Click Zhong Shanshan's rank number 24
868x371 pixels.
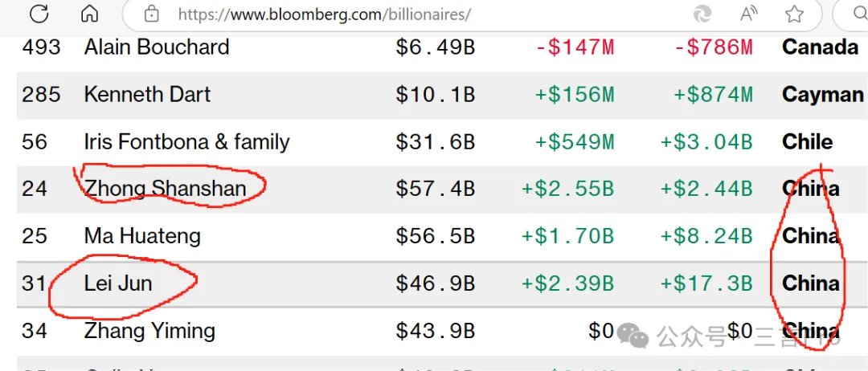(35, 189)
